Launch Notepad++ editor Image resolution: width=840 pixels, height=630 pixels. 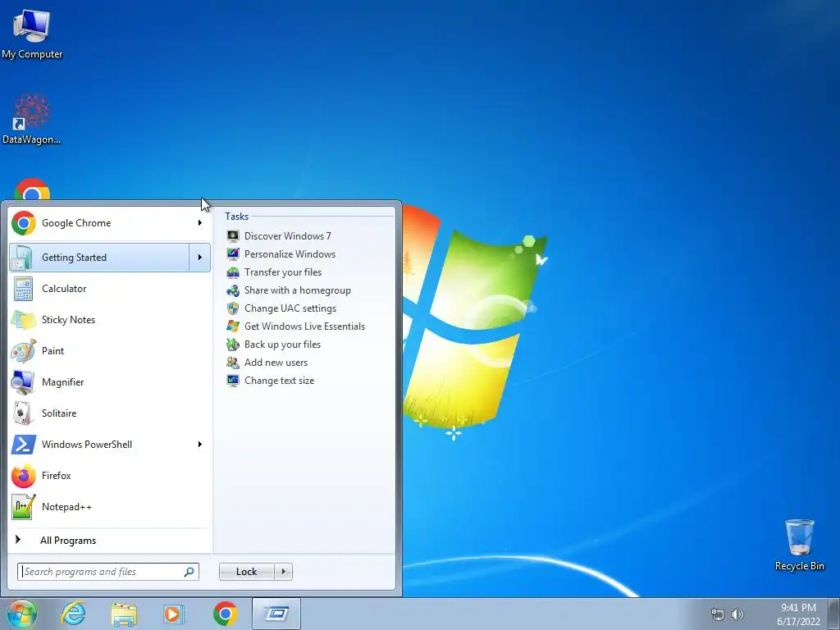109,506
